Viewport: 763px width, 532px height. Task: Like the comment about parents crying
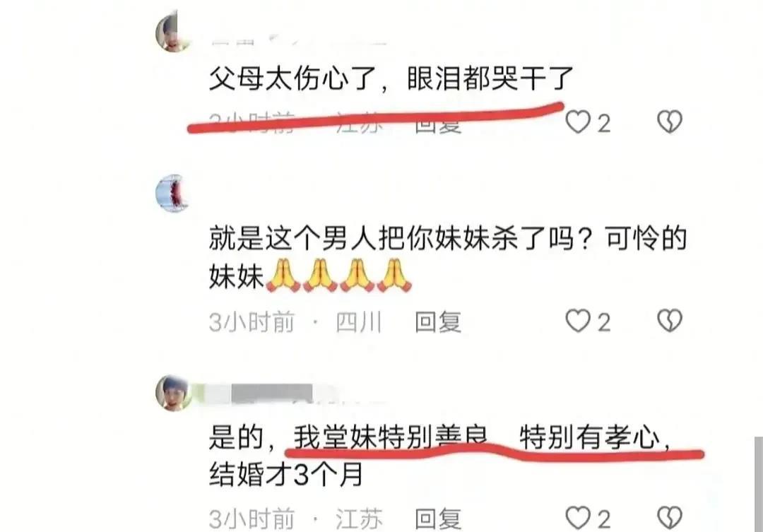point(578,122)
